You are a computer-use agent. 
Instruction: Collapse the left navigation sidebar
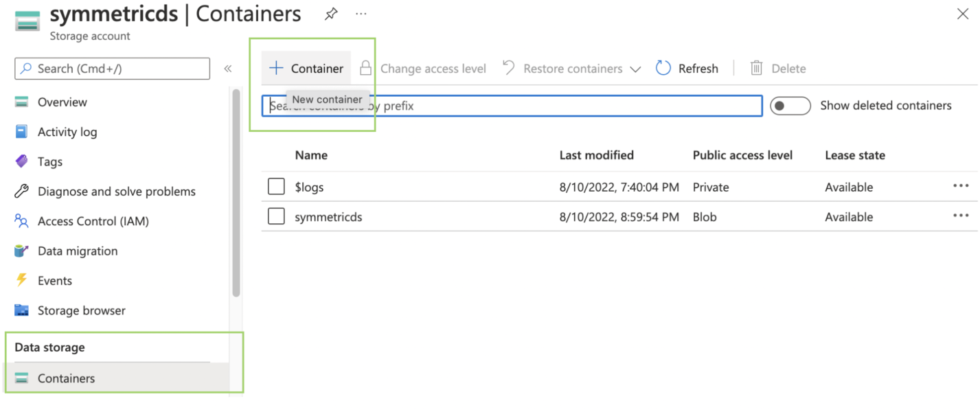[227, 68]
